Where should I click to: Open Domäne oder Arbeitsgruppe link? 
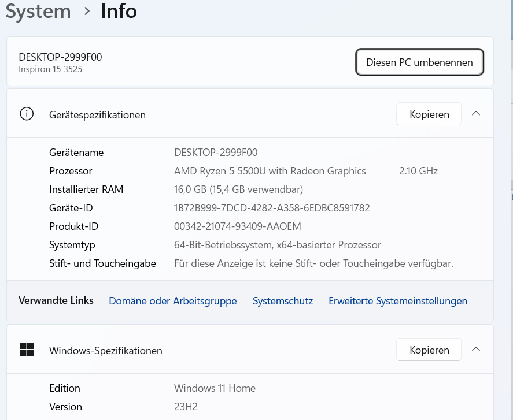173,301
